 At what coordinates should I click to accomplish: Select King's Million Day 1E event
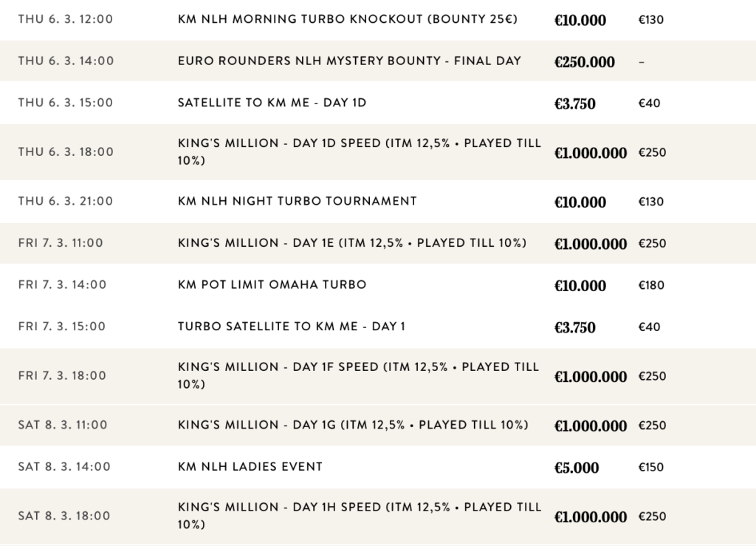[x=352, y=242]
